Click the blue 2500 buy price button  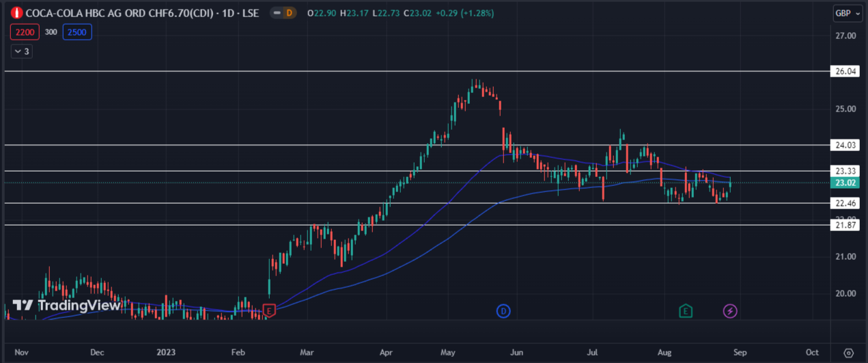[x=77, y=31]
